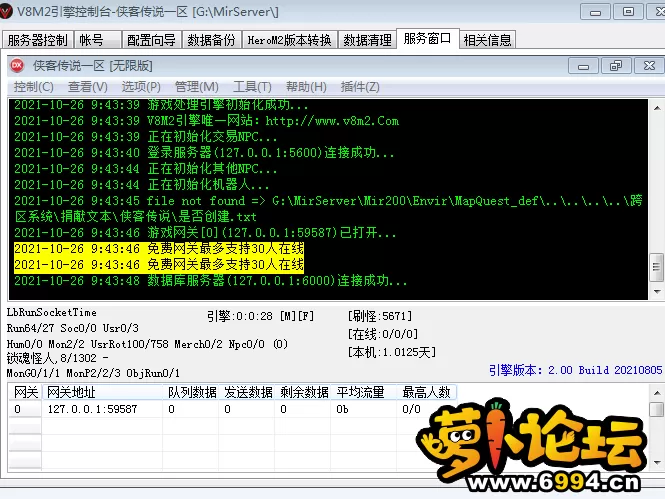This screenshot has height=499, width=665.
Task: Click the 网关地址 column header
Action: point(102,392)
